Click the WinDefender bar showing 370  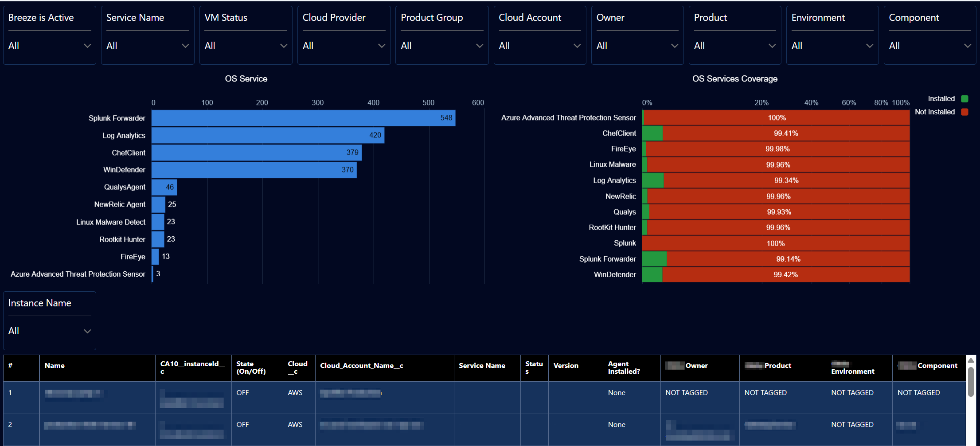pos(254,170)
